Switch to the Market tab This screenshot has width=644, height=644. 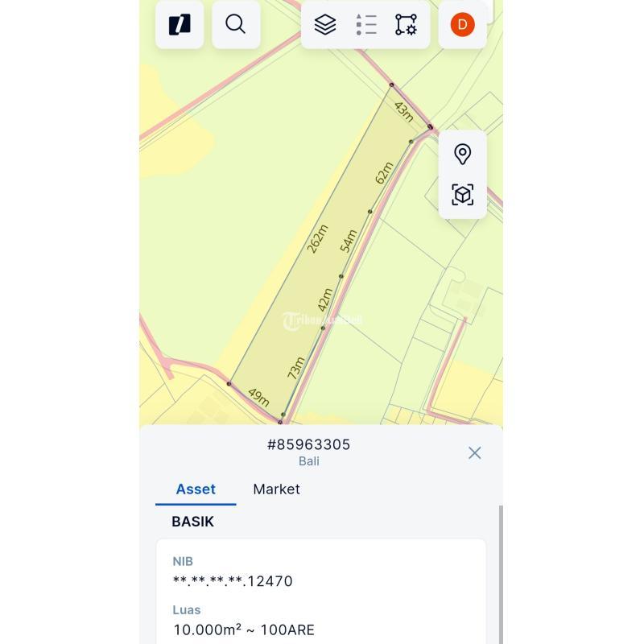click(x=276, y=489)
